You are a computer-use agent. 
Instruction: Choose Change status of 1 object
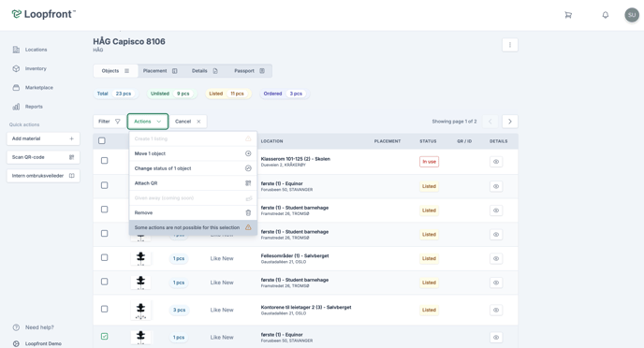[193, 168]
